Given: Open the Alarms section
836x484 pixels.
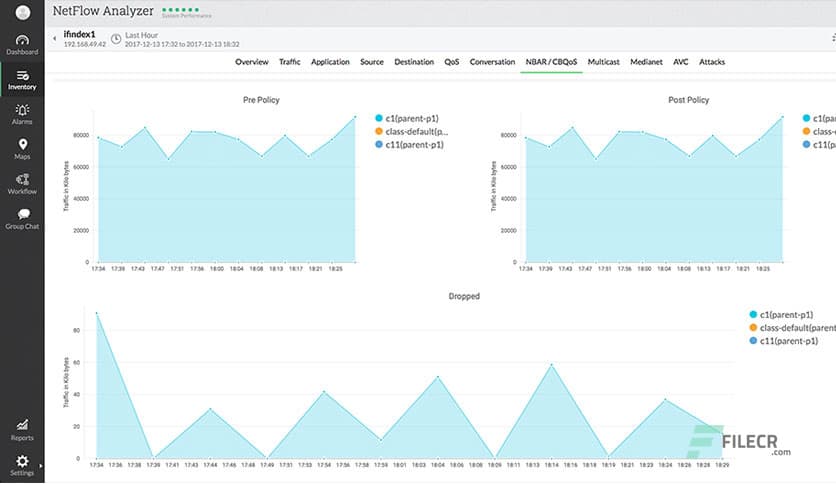Looking at the screenshot, I should pyautogui.click(x=22, y=115).
